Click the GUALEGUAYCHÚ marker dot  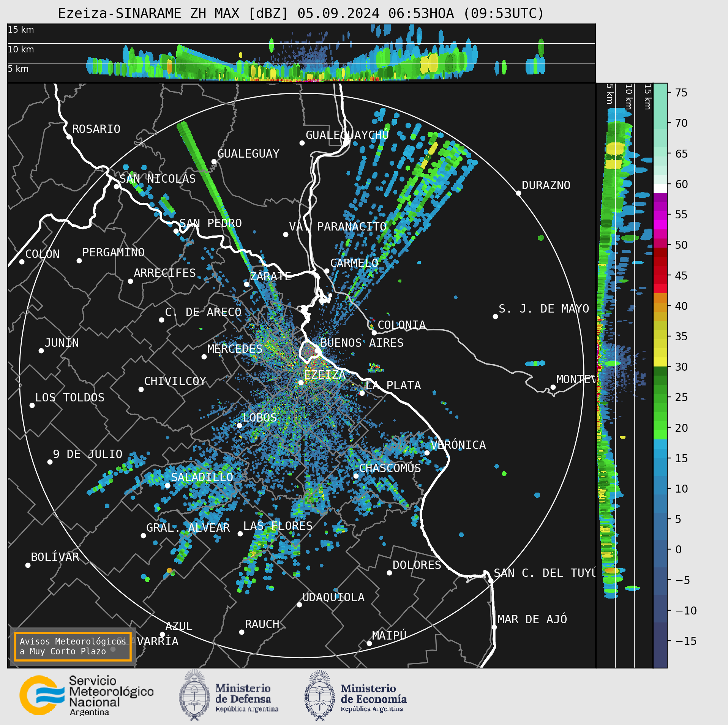(x=302, y=143)
